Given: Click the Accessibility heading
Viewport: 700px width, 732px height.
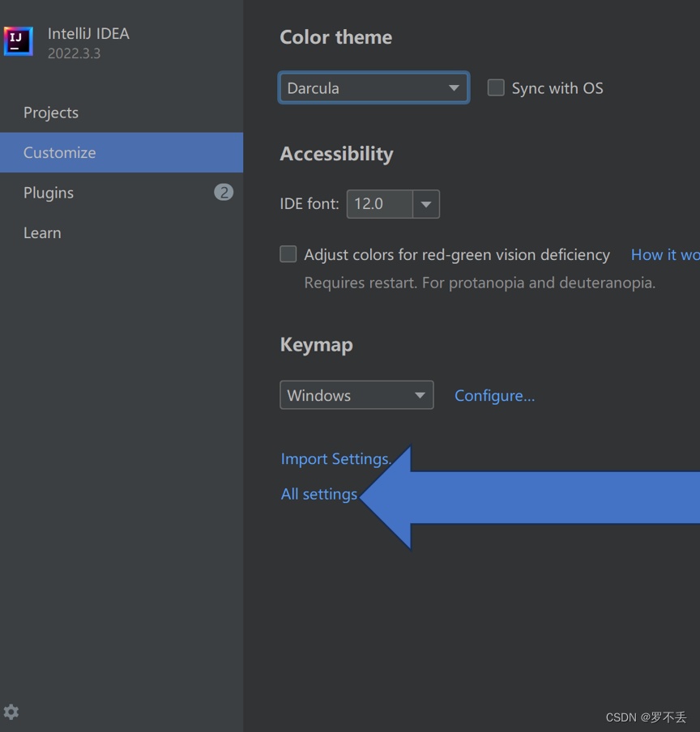Looking at the screenshot, I should [336, 154].
